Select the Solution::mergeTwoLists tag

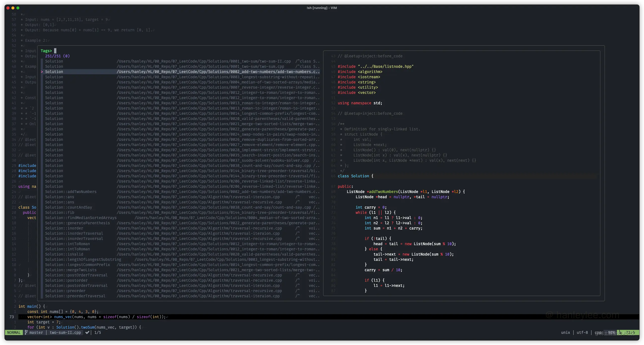click(180, 270)
